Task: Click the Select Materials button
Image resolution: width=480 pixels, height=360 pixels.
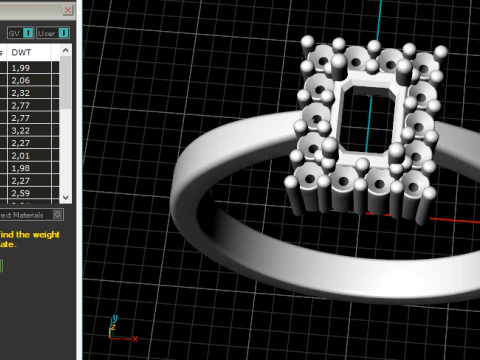Action: pos(32,215)
